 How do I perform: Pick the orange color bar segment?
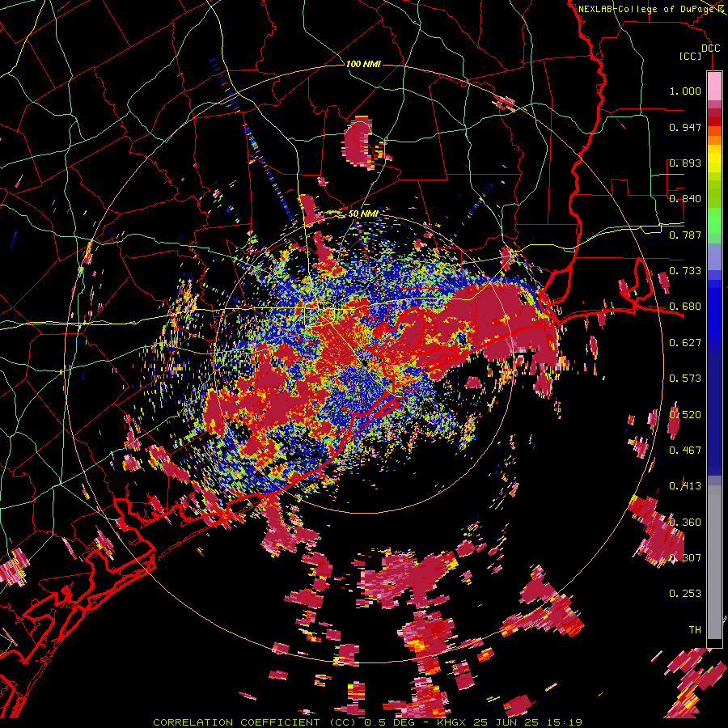[714, 139]
